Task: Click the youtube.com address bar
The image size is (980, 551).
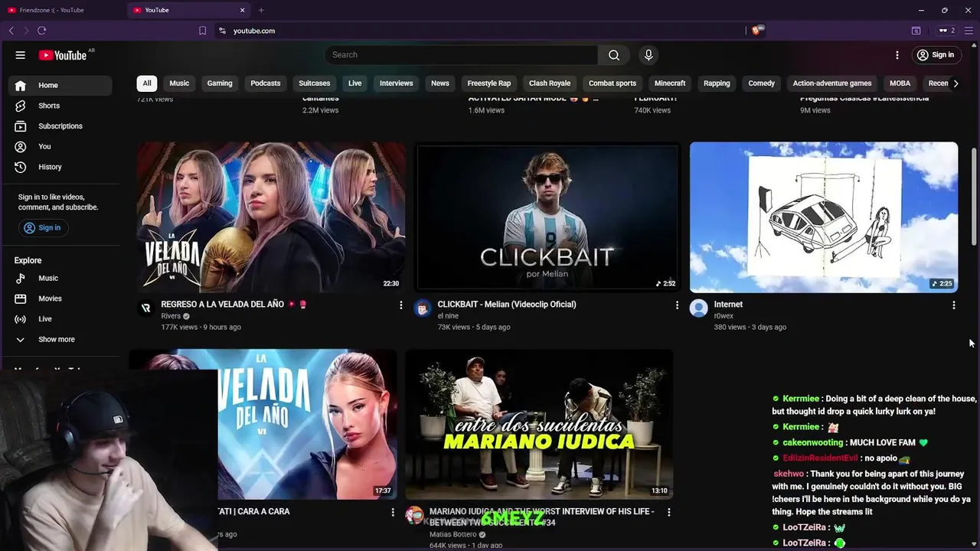Action: tap(479, 31)
